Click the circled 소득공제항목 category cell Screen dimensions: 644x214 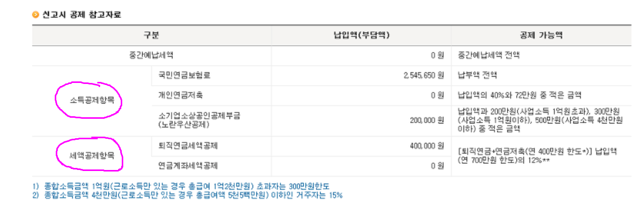88,100
